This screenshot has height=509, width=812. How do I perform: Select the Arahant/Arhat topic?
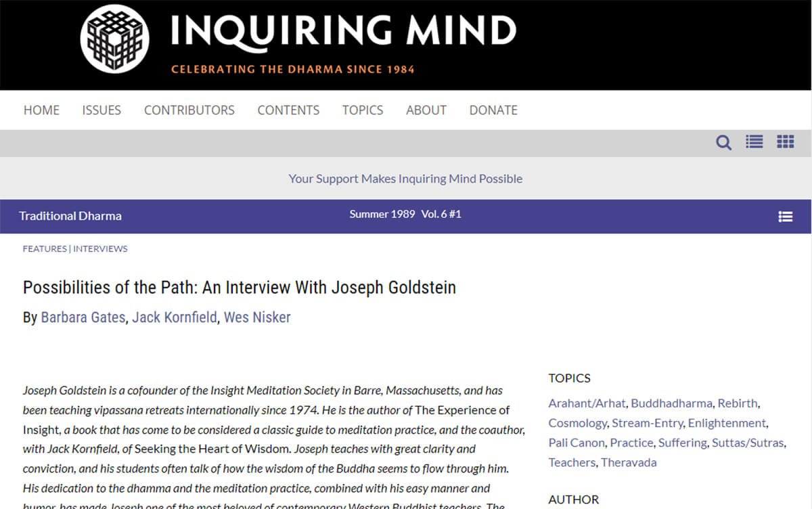coord(587,403)
